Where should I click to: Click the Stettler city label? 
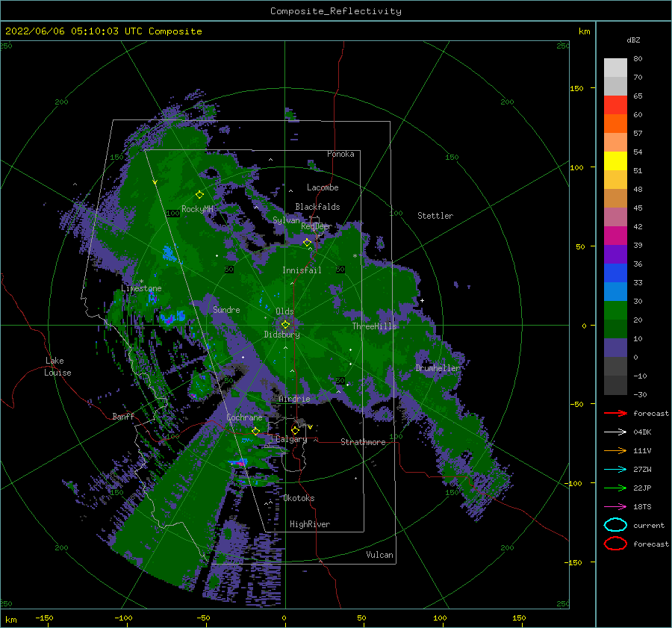[x=435, y=216]
